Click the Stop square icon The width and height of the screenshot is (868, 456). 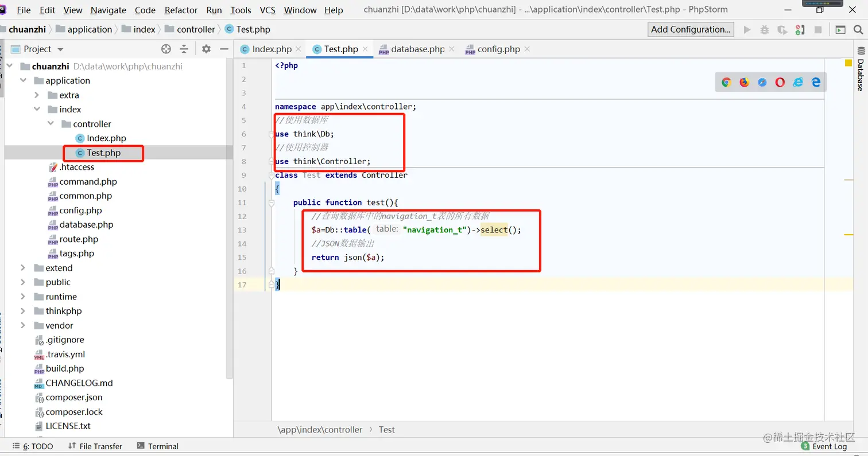click(818, 30)
